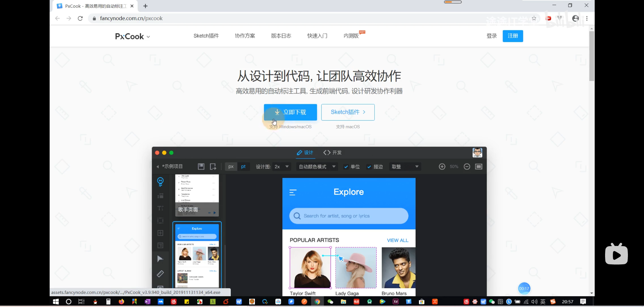Bookmark this page with the star icon
This screenshot has width=644, height=307.
click(534, 18)
